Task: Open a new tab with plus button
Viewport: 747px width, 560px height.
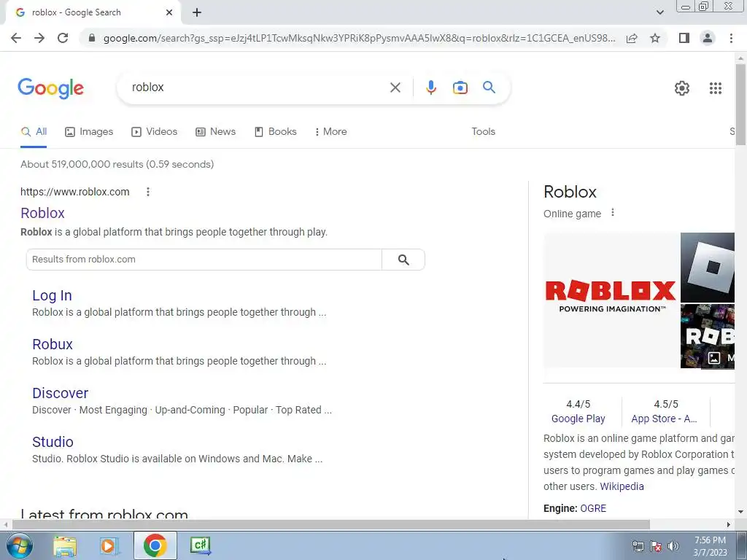Action: click(197, 12)
